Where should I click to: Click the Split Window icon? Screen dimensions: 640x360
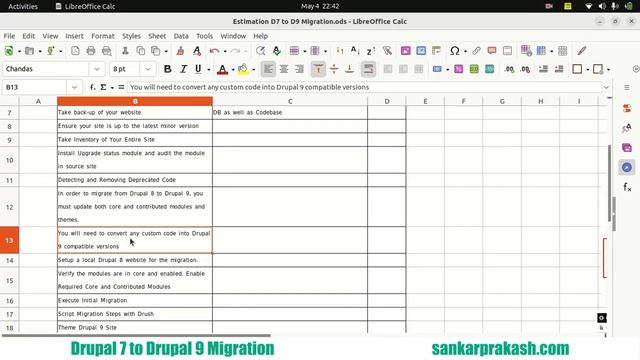pos(562,51)
